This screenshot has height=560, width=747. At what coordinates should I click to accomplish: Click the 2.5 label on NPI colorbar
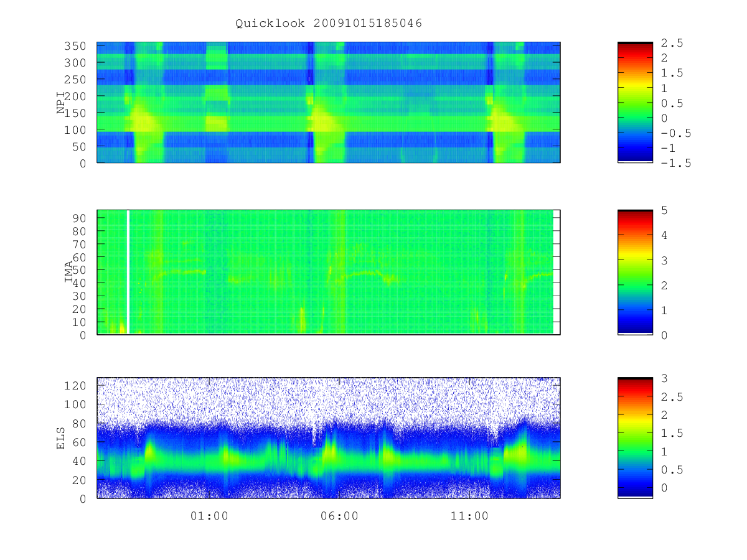(x=672, y=43)
